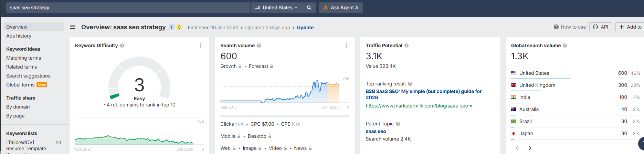This screenshot has width=644, height=154.
Task: Open the [TailoredCV] Resume Template keyword list
Action: 26,145
